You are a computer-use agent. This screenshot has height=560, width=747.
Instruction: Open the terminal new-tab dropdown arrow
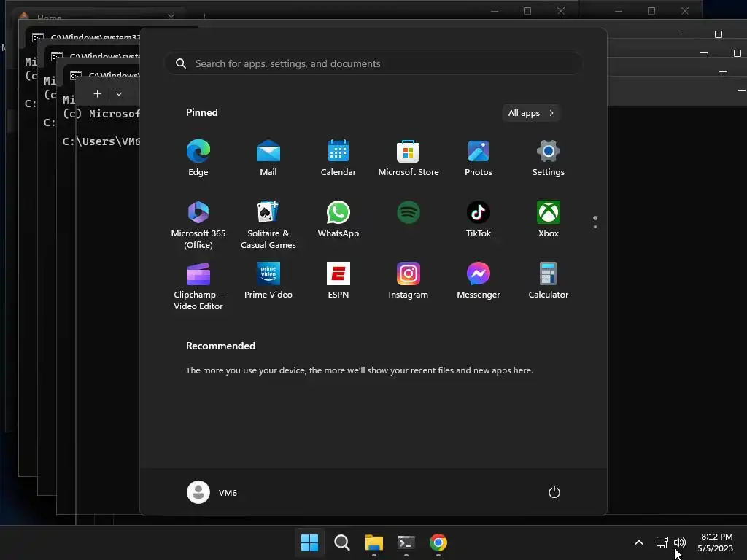pyautogui.click(x=119, y=94)
